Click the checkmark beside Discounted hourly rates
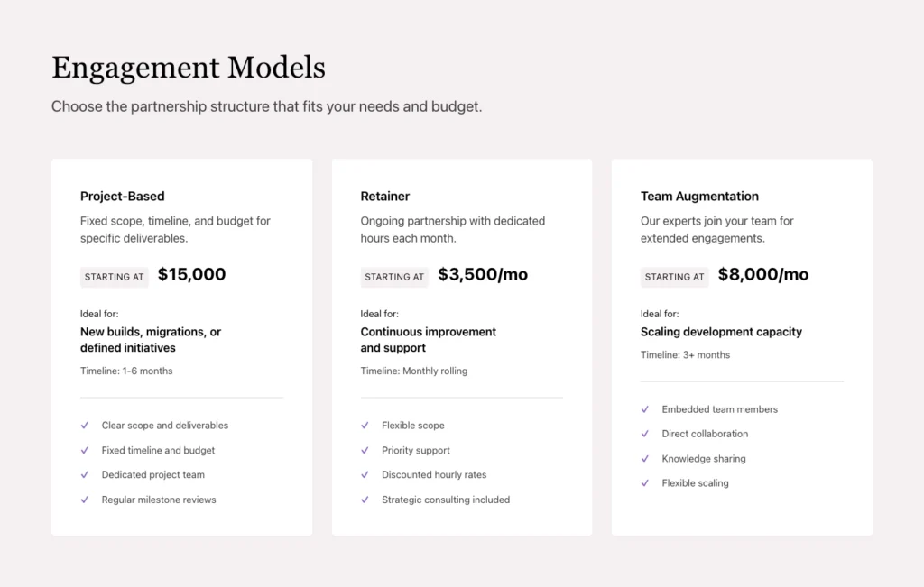This screenshot has height=587, width=924. [365, 474]
